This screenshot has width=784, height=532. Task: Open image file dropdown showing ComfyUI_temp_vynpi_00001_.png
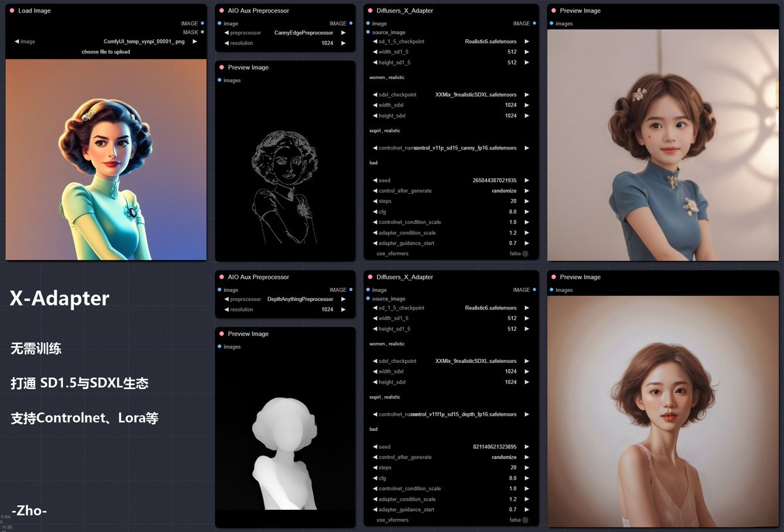tap(106, 41)
